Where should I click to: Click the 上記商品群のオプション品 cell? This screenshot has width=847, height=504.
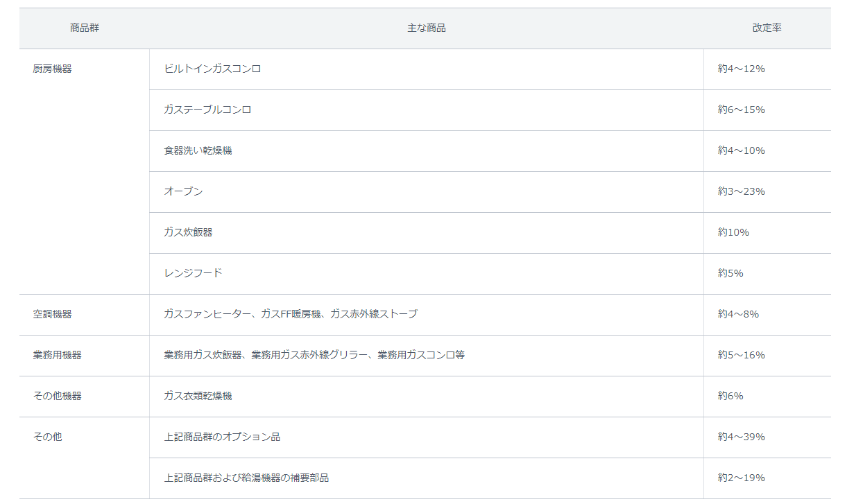click(222, 437)
